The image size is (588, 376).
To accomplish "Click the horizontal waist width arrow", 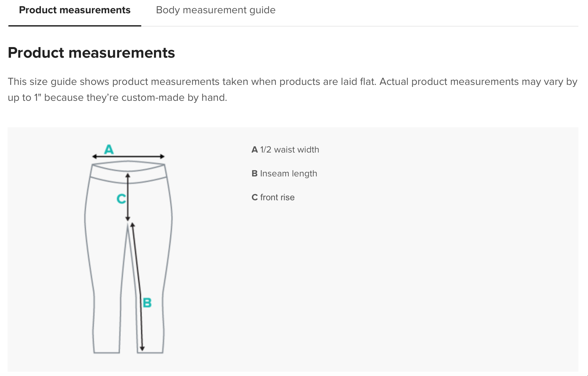I will click(128, 157).
